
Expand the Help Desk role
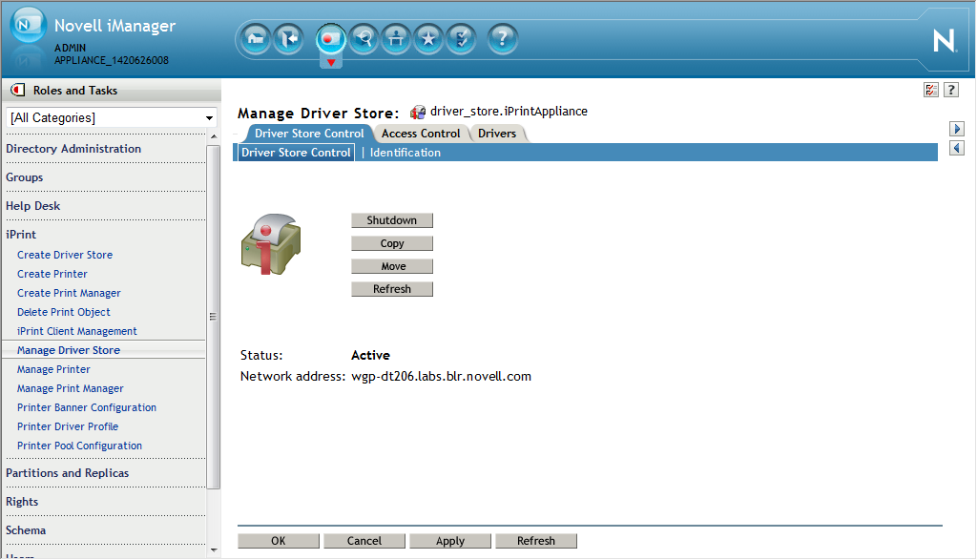pyautogui.click(x=33, y=206)
